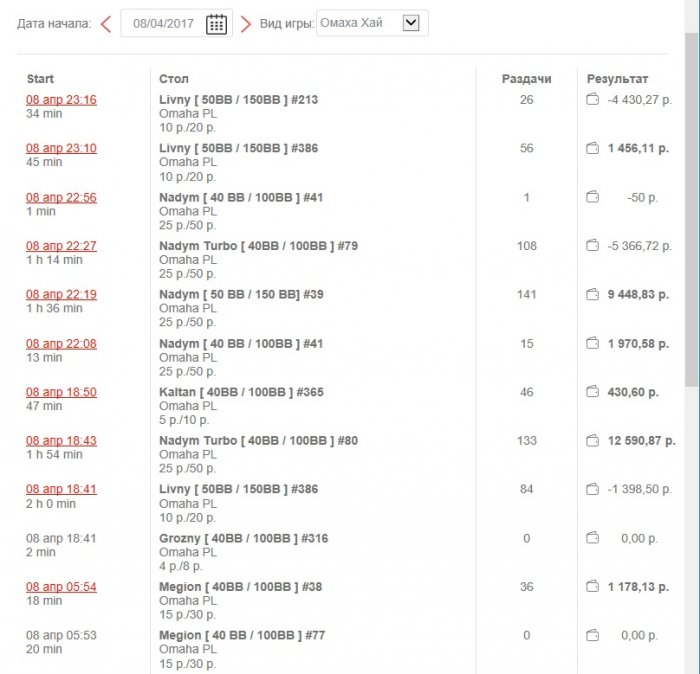The height and width of the screenshot is (674, 700).
Task: Click wallet icon beside 430,60 р. result
Action: (592, 392)
